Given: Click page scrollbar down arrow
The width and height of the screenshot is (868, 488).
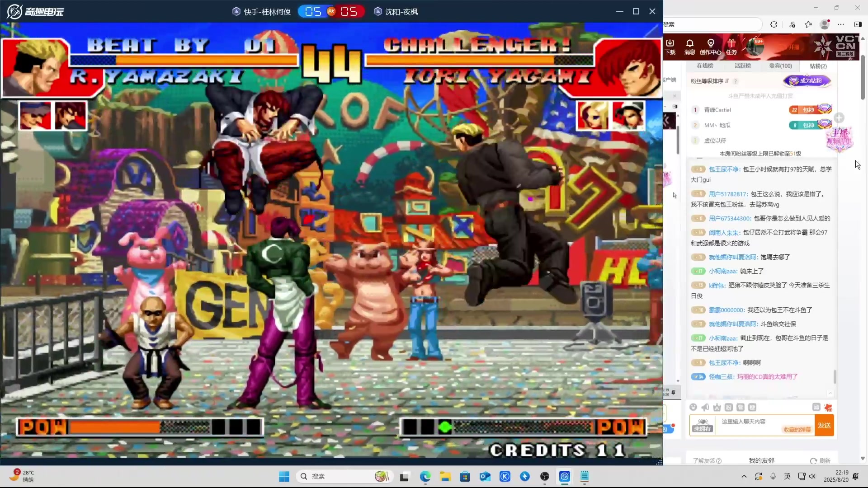Looking at the screenshot, I should [x=863, y=458].
